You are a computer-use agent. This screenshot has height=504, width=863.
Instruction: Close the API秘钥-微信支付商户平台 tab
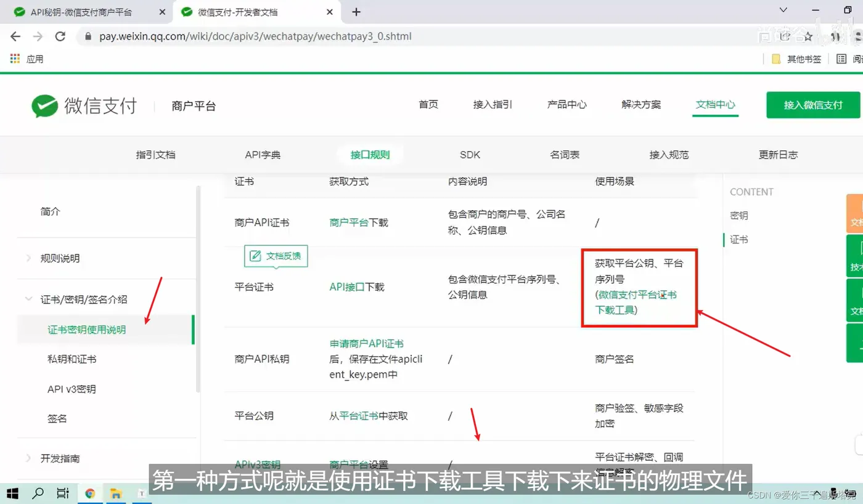[x=162, y=12]
